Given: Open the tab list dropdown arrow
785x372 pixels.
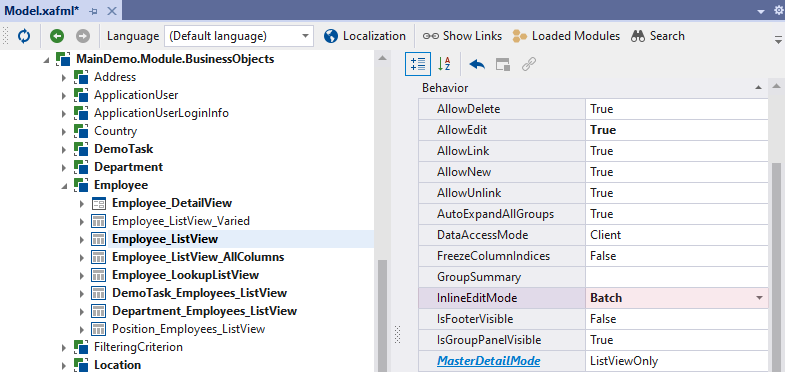Looking at the screenshot, I should point(761,11).
